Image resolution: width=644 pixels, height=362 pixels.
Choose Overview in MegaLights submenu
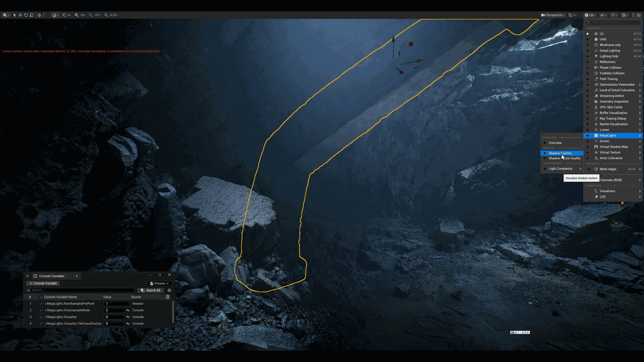(562, 143)
